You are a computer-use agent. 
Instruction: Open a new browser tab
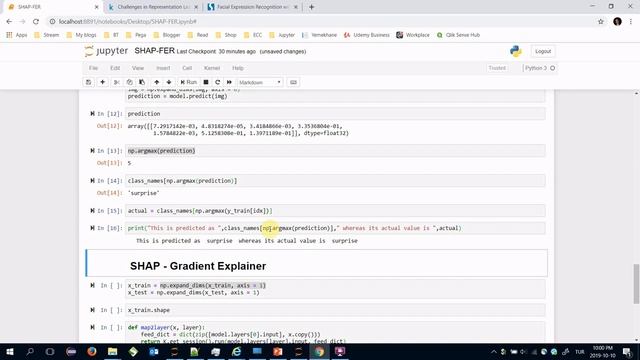311,7
